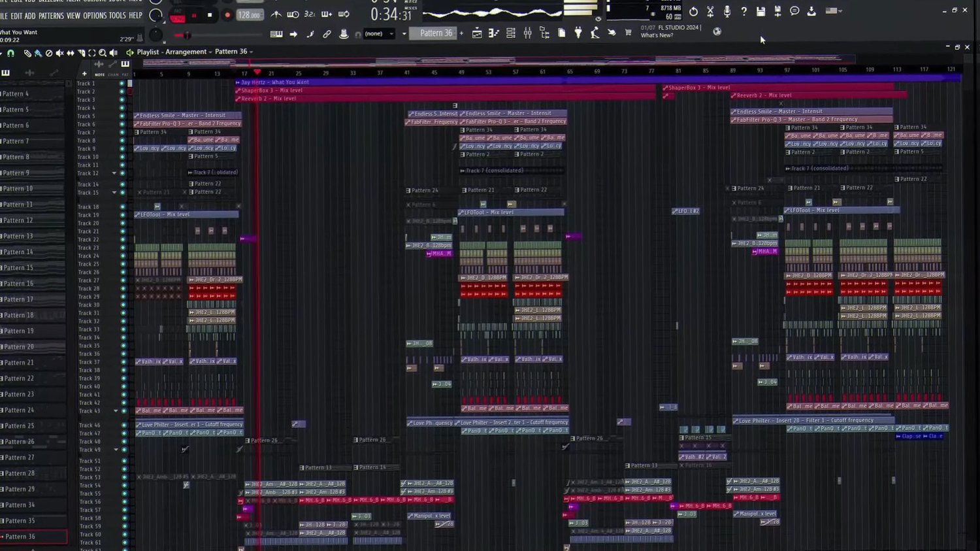This screenshot has width=980, height=551.
Task: Click the render/export audio icon
Action: [x=777, y=11]
